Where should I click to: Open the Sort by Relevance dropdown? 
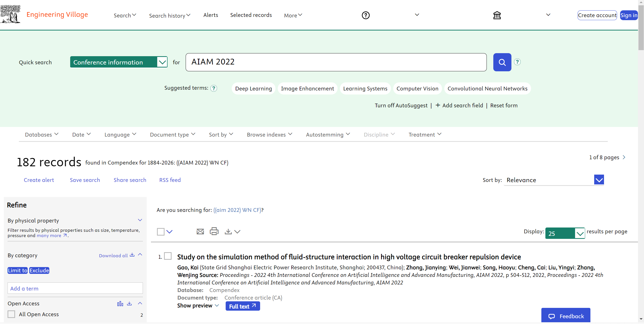(554, 180)
